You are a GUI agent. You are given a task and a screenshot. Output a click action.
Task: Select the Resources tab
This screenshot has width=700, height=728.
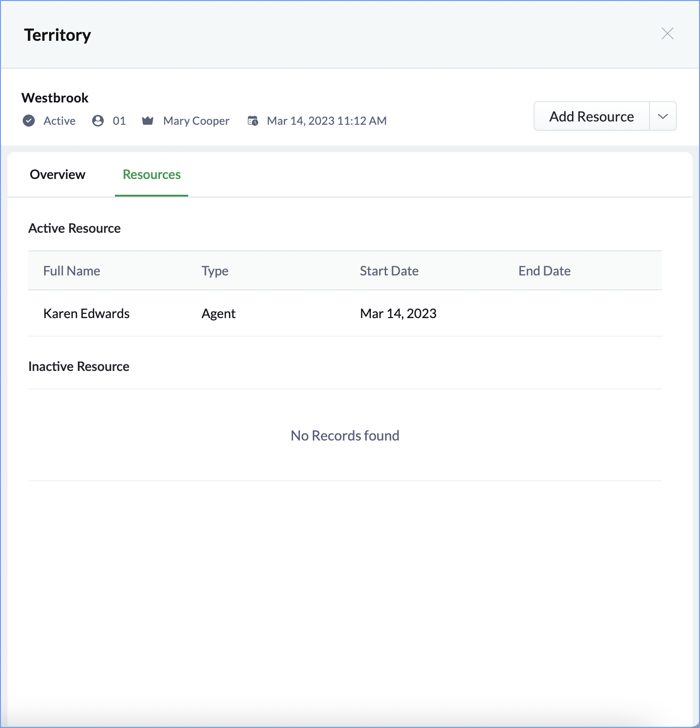pyautogui.click(x=152, y=175)
